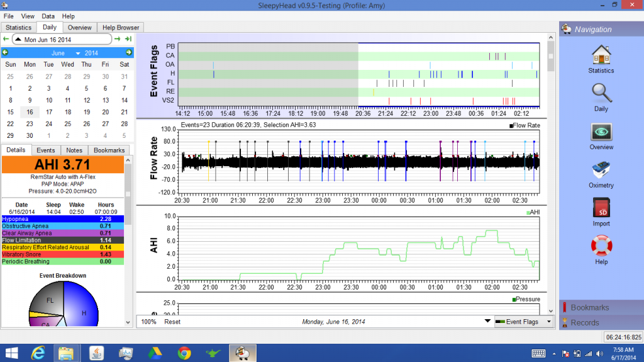Image resolution: width=644 pixels, height=362 pixels.
Task: Click the details panel vertical scrollbar down arrow
Action: [x=128, y=322]
